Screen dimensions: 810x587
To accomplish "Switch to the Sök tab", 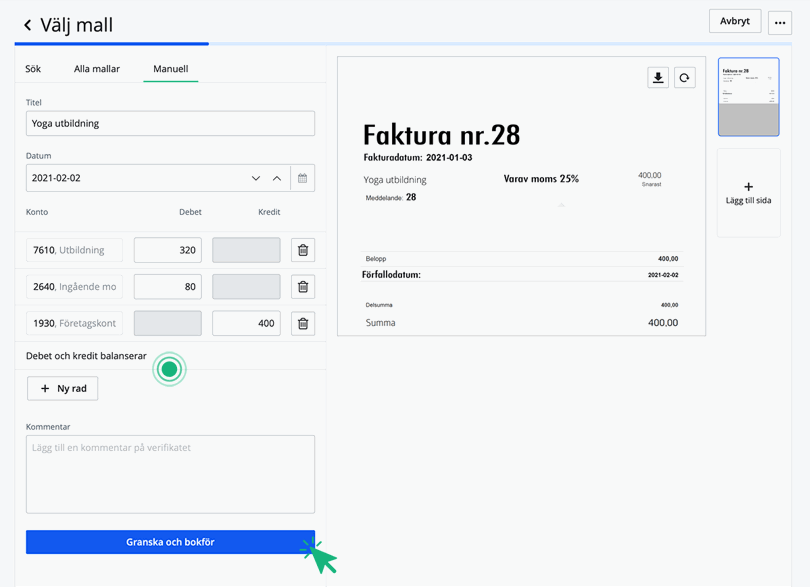I will coord(33,69).
